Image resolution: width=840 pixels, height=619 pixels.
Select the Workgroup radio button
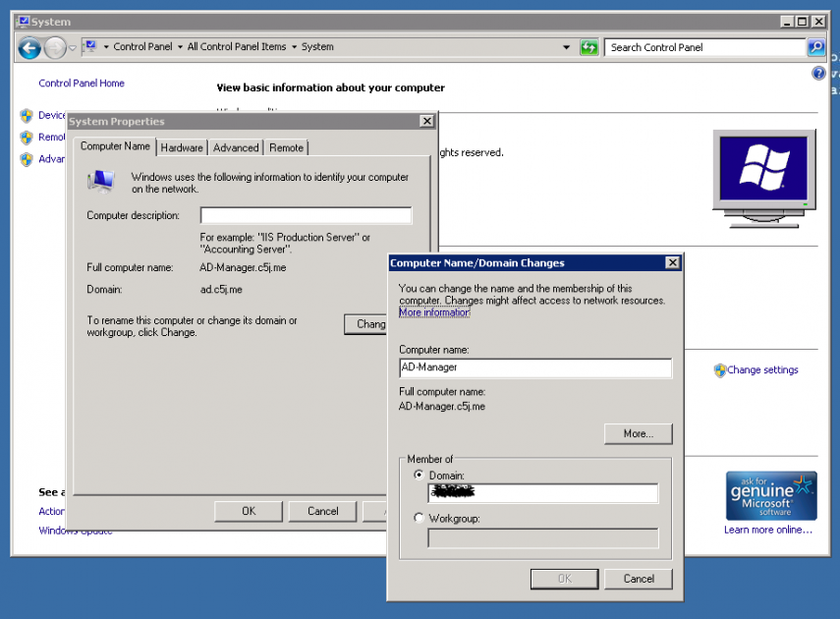click(420, 518)
